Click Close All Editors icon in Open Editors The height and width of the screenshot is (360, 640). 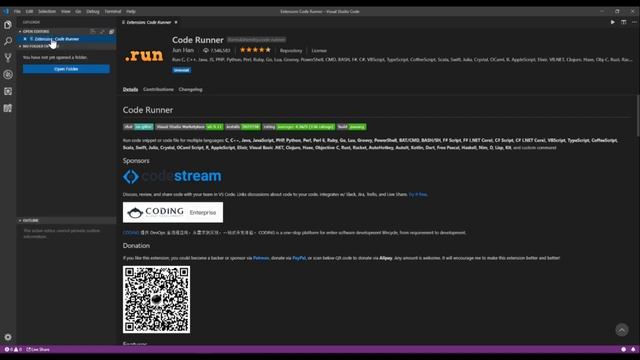111,31
